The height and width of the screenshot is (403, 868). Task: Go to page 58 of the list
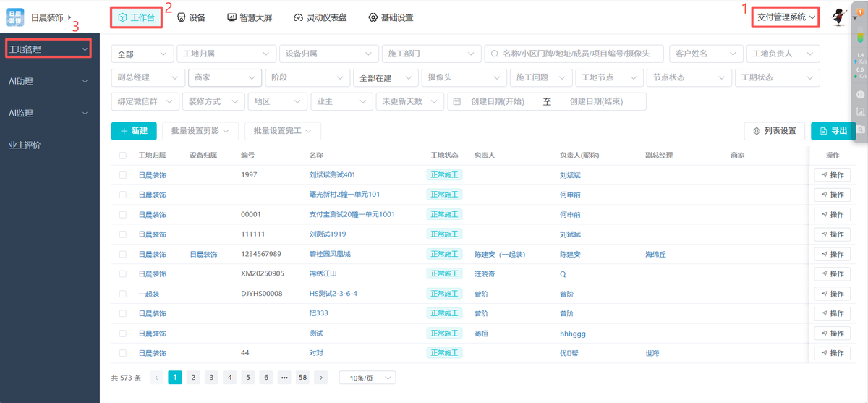tap(302, 378)
